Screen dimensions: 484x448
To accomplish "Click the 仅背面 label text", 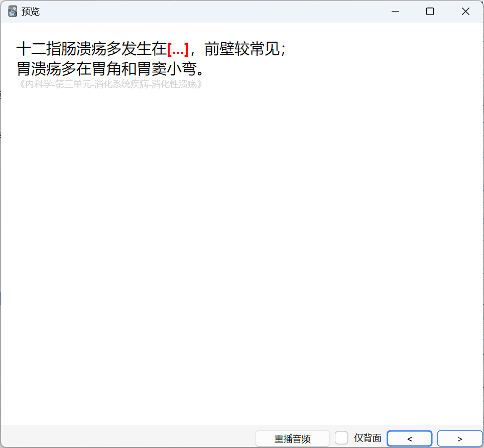I will (368, 438).
